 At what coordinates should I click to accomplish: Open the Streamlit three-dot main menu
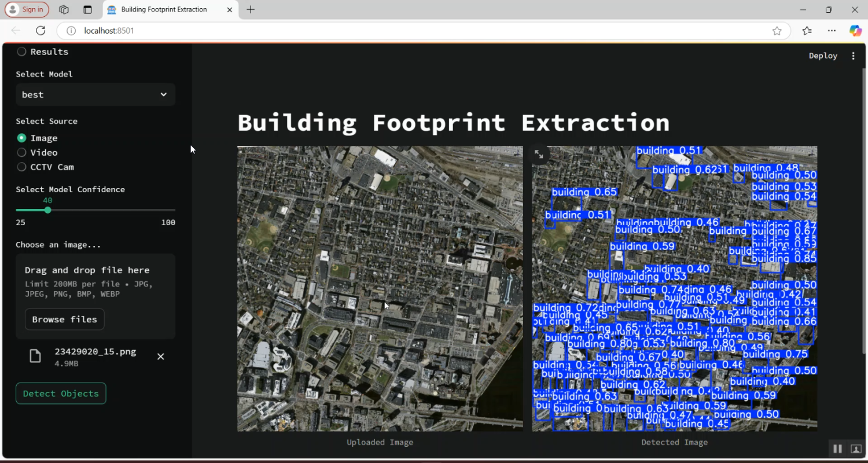pyautogui.click(x=853, y=56)
